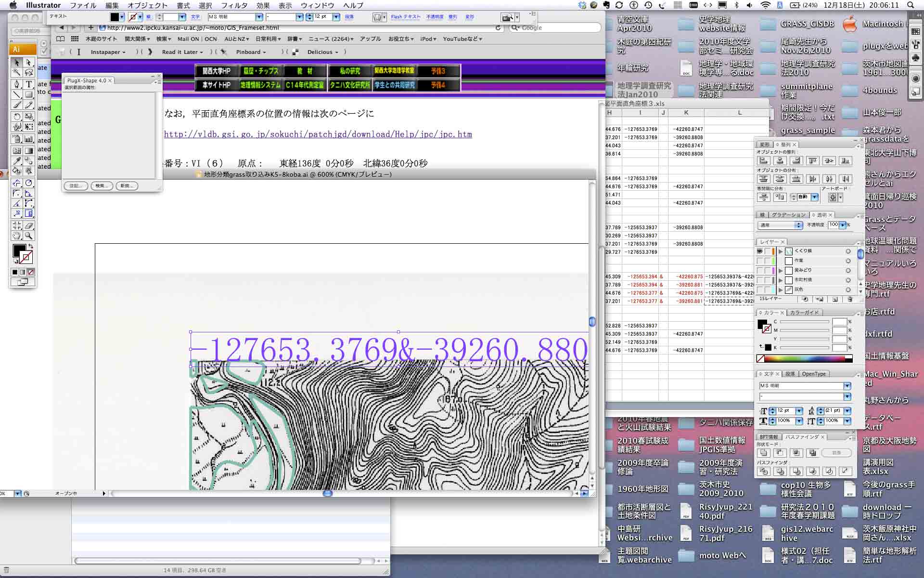
Task: Click vertical align bottom in Align panel
Action: [x=846, y=161]
